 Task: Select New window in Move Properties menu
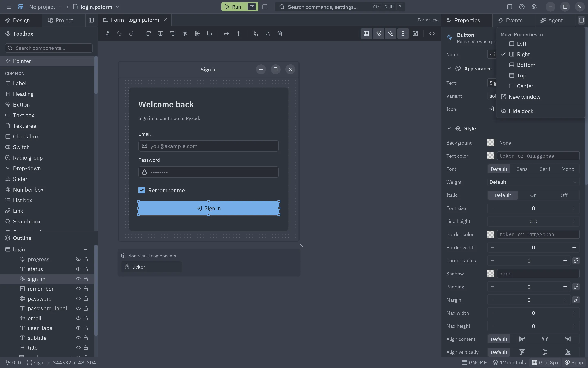pyautogui.click(x=540, y=97)
